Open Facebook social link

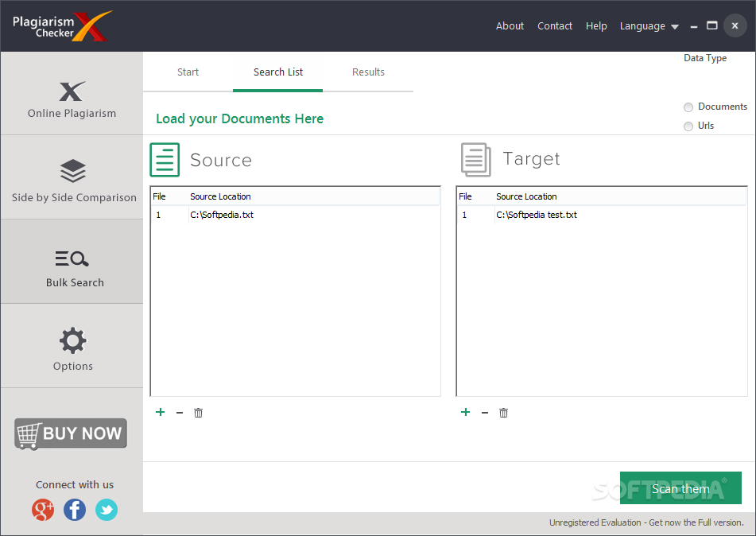[x=75, y=510]
